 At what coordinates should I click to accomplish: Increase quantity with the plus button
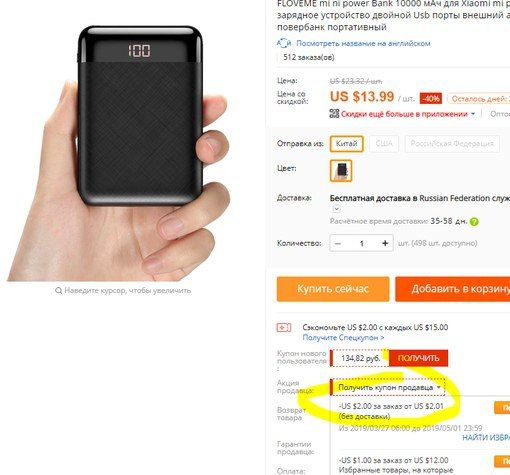(x=385, y=243)
